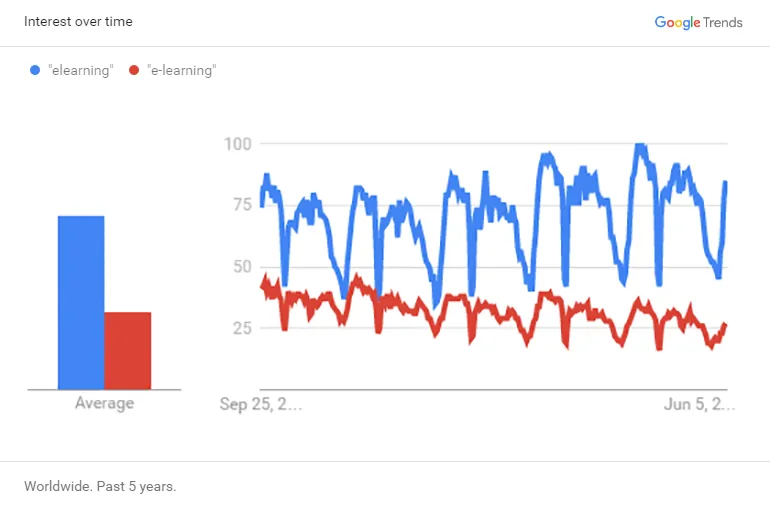Select the "e-learning" legend label

click(181, 71)
